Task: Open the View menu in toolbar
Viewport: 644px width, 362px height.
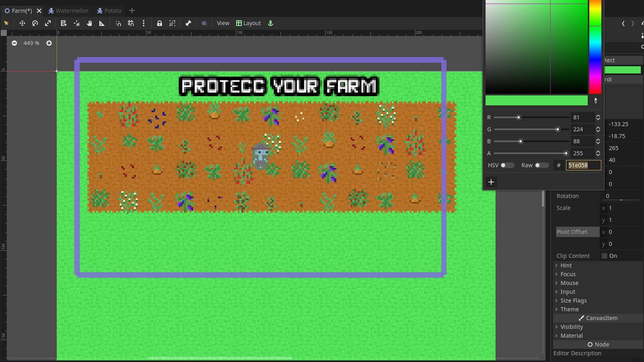Action: point(223,23)
